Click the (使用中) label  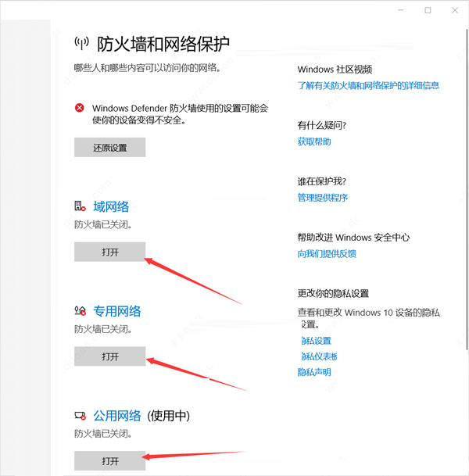click(x=169, y=416)
